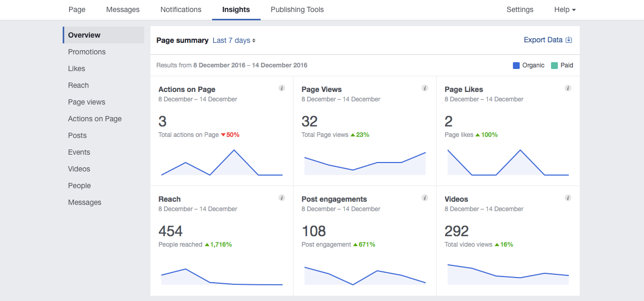
Task: Click the Reach line chart
Action: coord(222,276)
